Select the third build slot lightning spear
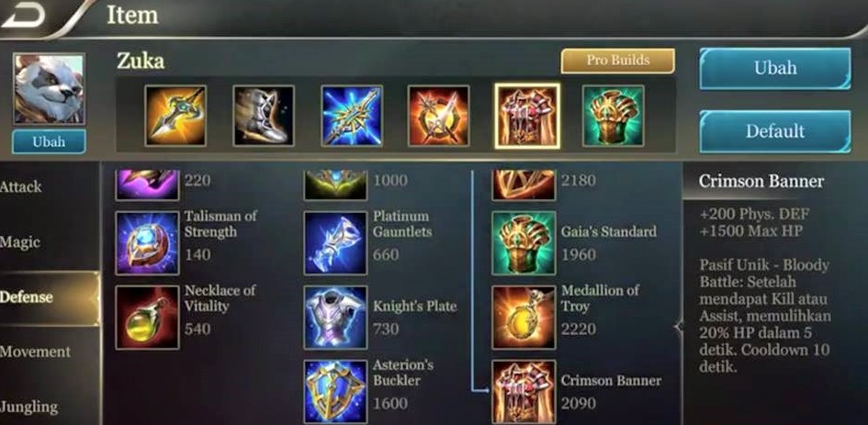This screenshot has width=868, height=425. point(352,116)
